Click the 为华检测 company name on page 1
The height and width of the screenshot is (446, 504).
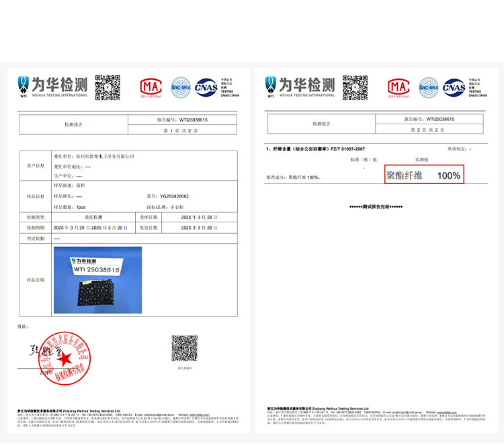click(x=59, y=85)
